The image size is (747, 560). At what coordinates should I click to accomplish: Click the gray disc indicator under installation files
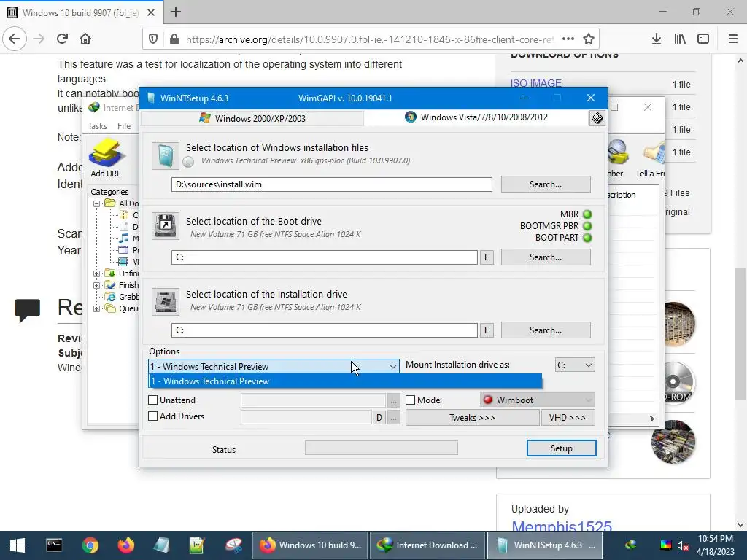coord(188,162)
